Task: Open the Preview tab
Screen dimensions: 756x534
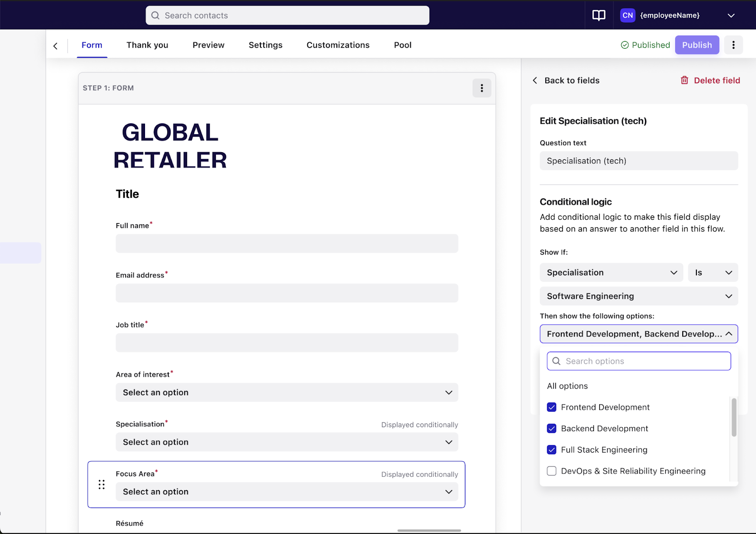Action: pyautogui.click(x=208, y=45)
